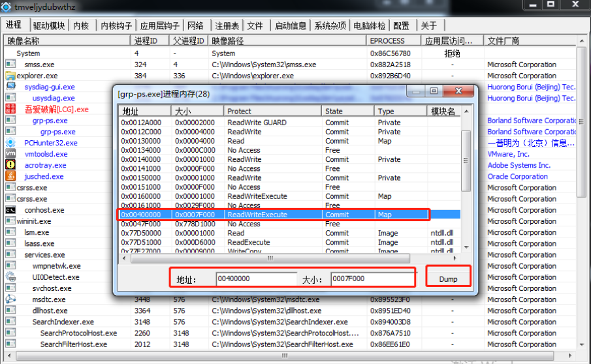591x364 pixels.
Task: Close the process memory dialog
Action: (x=458, y=91)
